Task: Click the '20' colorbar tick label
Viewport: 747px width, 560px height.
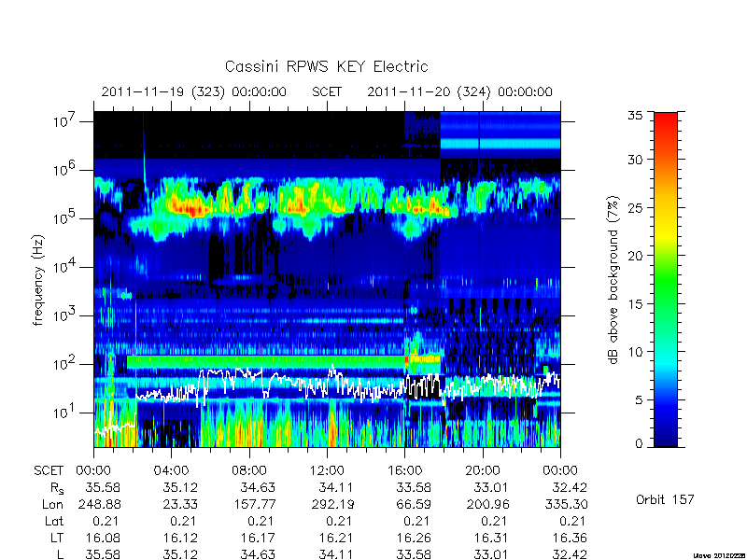Action: [638, 256]
